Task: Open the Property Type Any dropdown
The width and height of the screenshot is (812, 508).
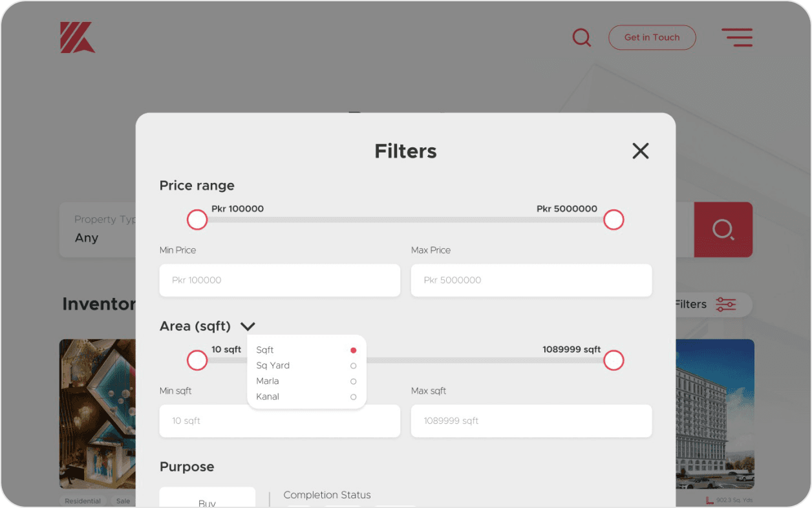Action: pos(98,229)
